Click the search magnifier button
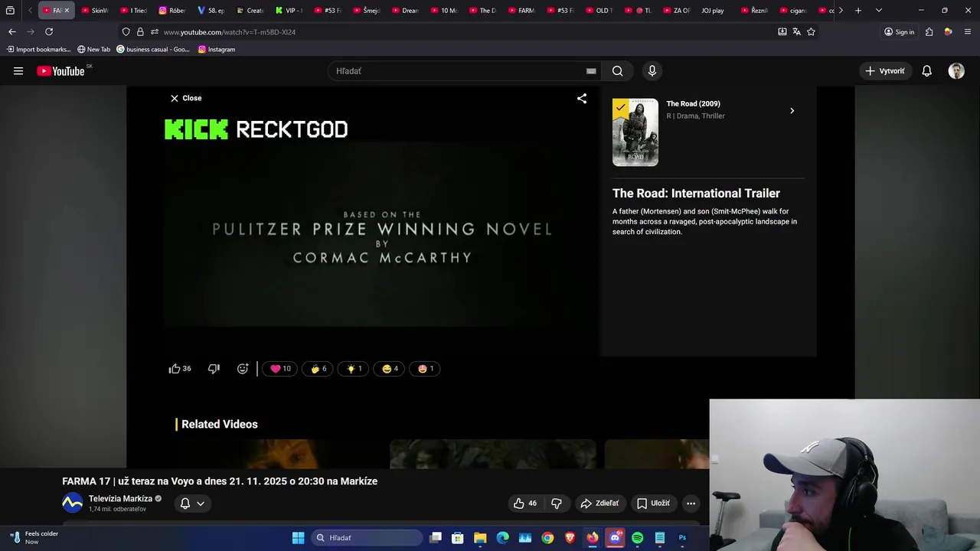The image size is (980, 551). 618,71
